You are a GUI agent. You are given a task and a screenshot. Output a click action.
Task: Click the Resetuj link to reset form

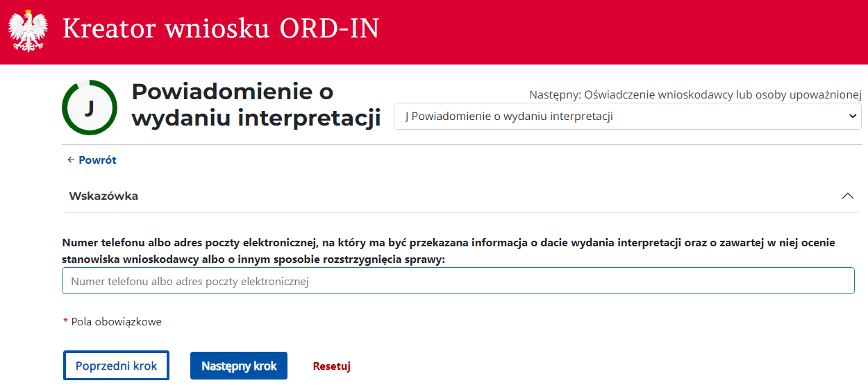pos(331,366)
